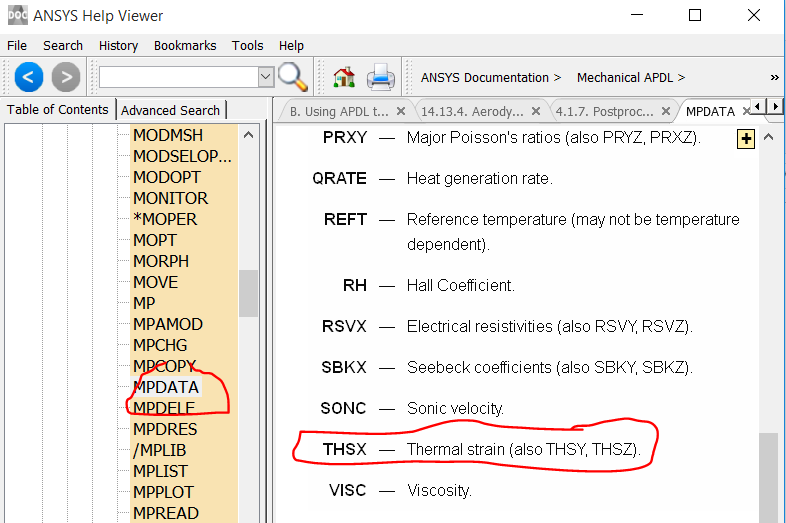Close the '14.13.4. Aerody...' tab
The height and width of the screenshot is (523, 786).
[536, 111]
